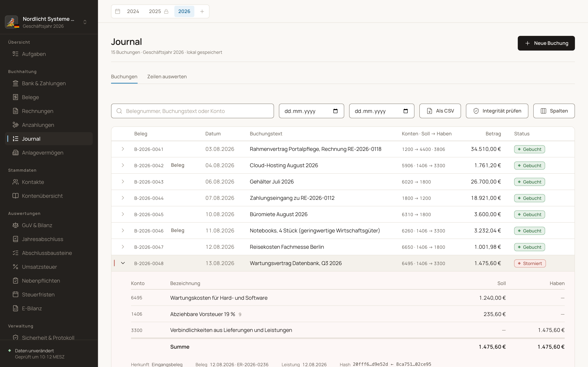Open Bank & Zahlungen sidebar icon
The height and width of the screenshot is (367, 588).
tap(16, 83)
